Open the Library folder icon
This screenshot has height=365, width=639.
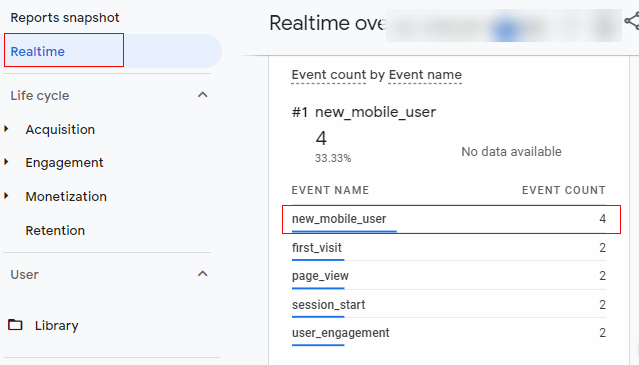point(15,325)
